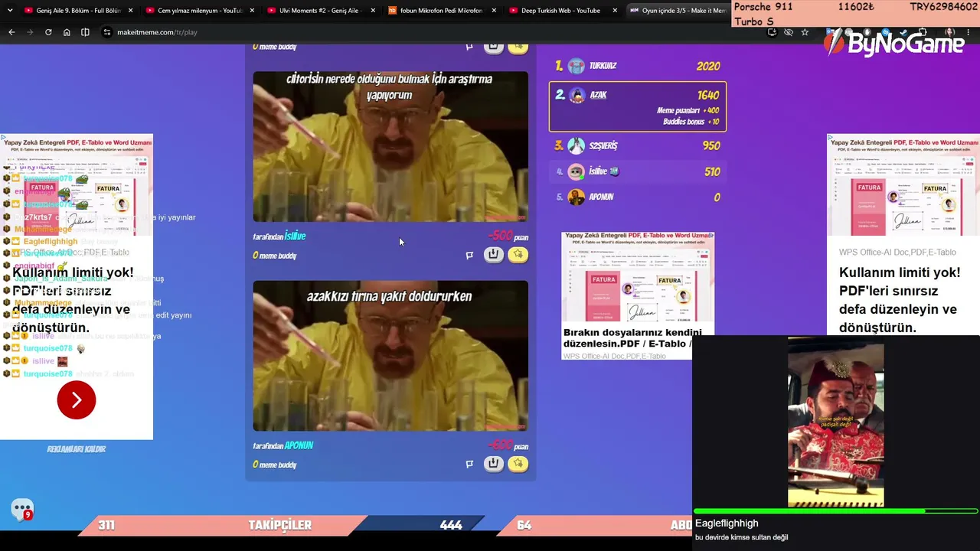Click the red arrow button on left ad
Screen dimensions: 980x551
click(x=77, y=399)
